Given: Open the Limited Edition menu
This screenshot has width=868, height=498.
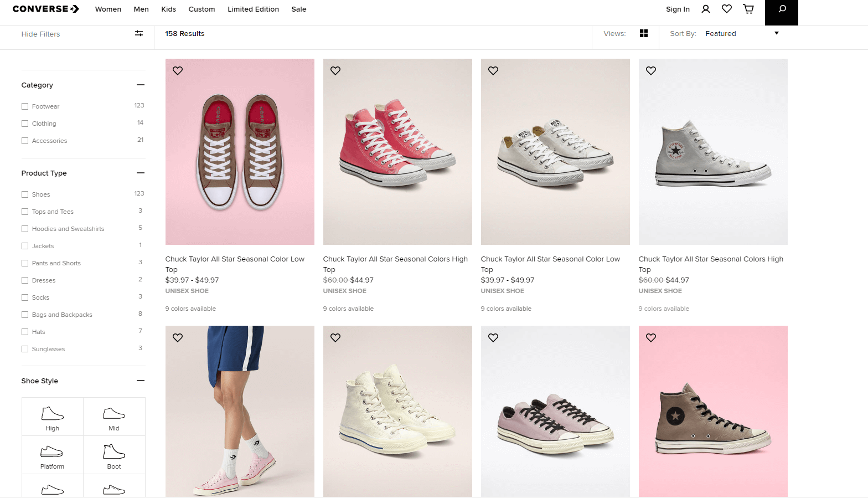Looking at the screenshot, I should tap(253, 9).
